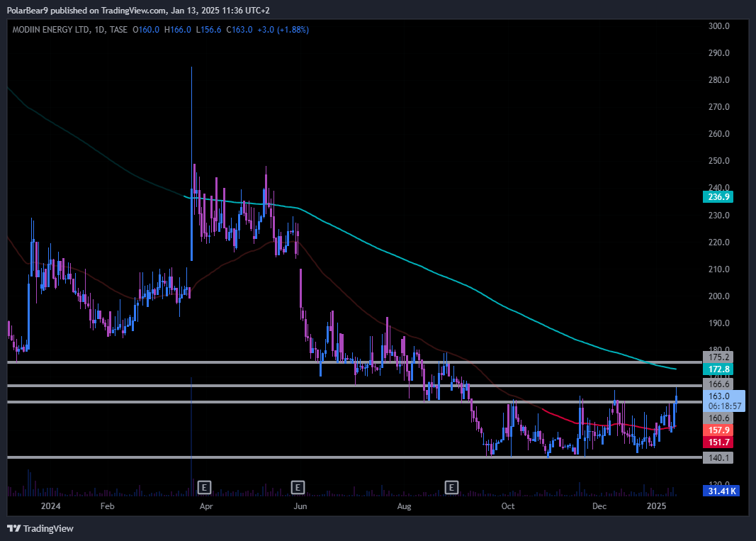The width and height of the screenshot is (756, 541).
Task: Click the earnings 'E' marker before October
Action: 451,487
